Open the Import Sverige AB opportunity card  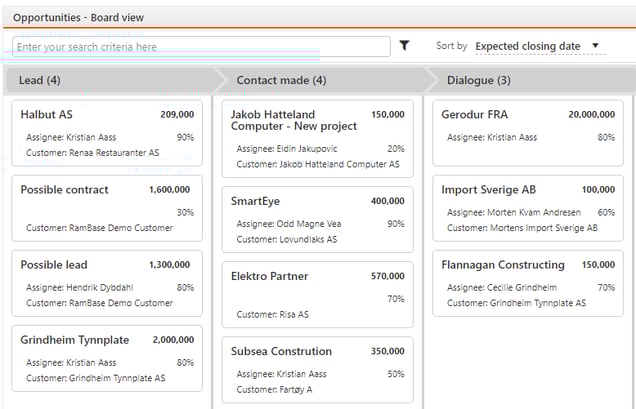tap(528, 208)
